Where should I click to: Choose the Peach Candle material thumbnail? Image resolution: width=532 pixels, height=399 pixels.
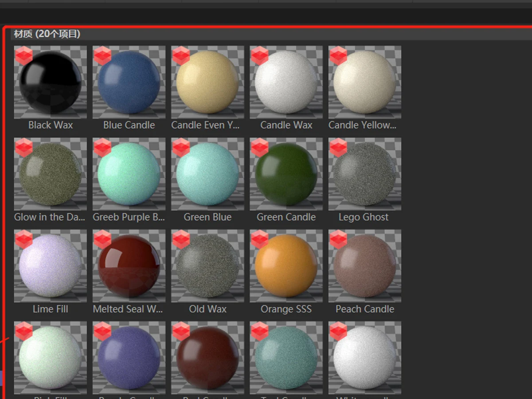pos(364,266)
